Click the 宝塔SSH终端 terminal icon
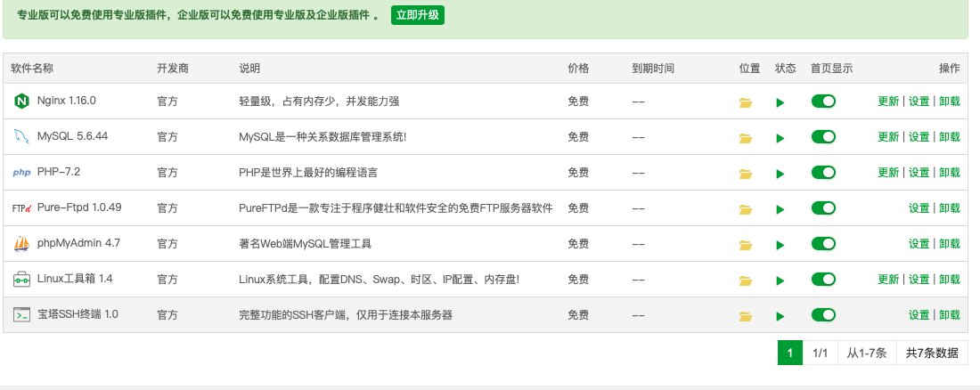This screenshot has height=390, width=980. tap(22, 315)
